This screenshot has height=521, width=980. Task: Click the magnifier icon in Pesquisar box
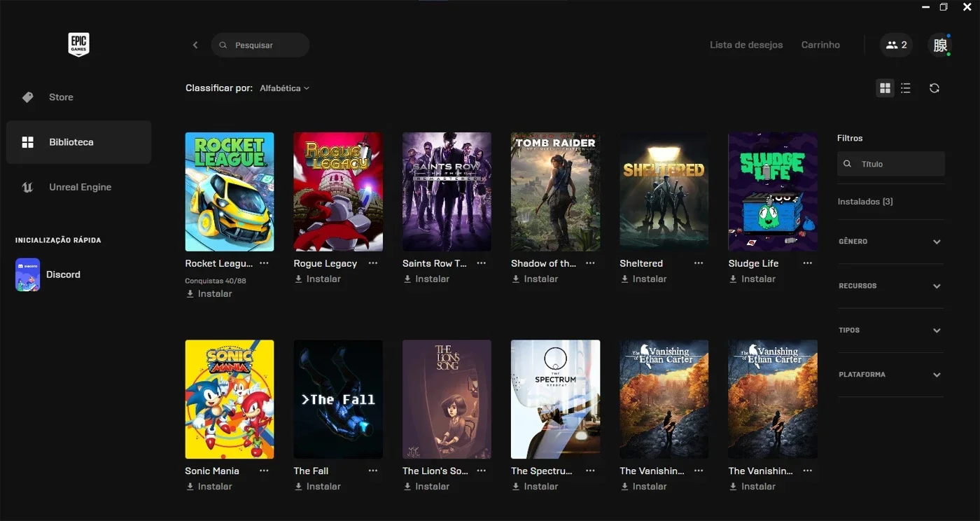[x=223, y=45]
